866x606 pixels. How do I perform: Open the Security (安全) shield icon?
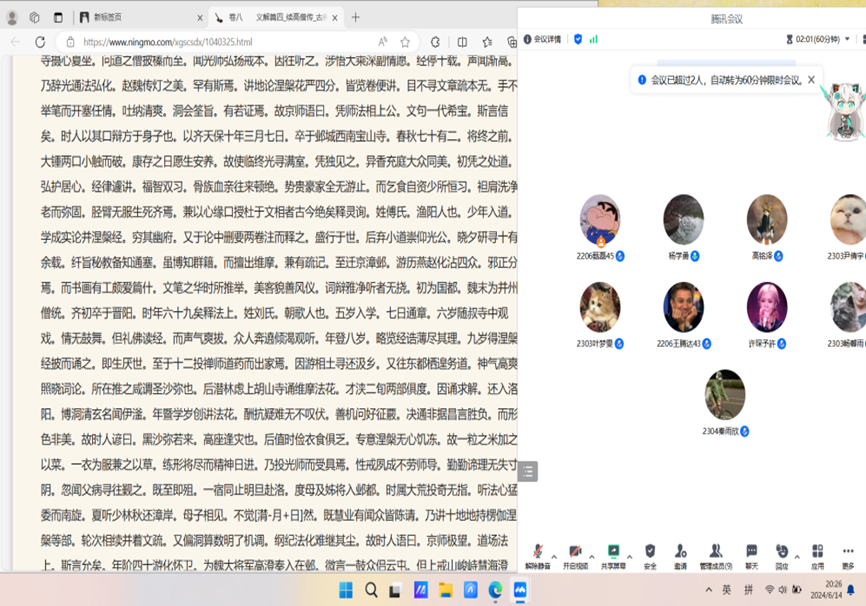650,552
